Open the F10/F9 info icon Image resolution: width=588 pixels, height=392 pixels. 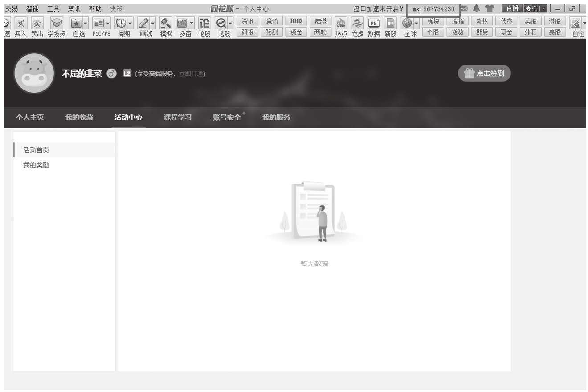pyautogui.click(x=98, y=23)
